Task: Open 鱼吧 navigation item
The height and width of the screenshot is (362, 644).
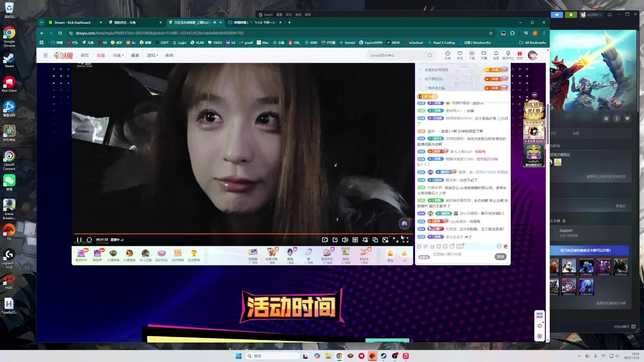Action: [x=169, y=55]
